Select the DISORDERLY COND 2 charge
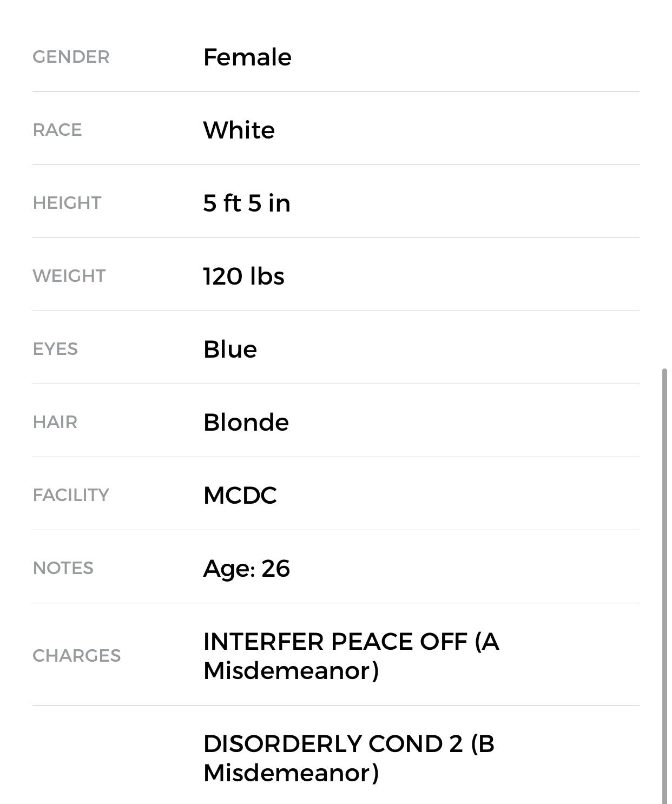Image resolution: width=672 pixels, height=804 pixels. click(349, 758)
